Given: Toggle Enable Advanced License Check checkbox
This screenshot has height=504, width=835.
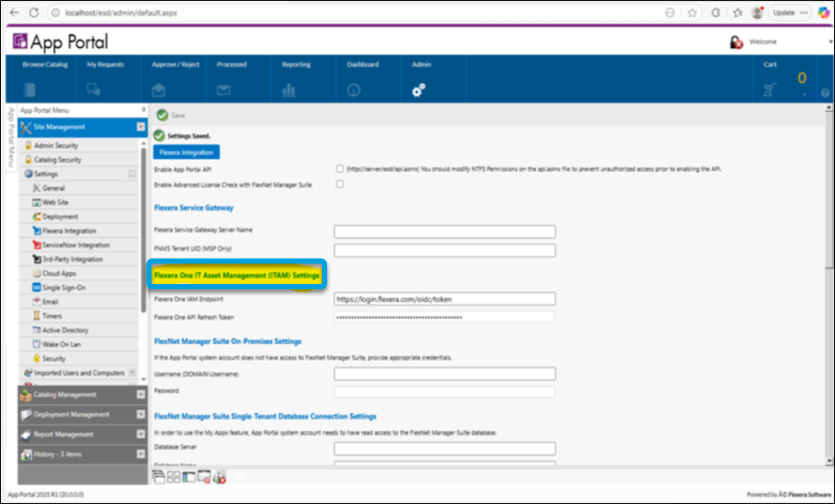Looking at the screenshot, I should coord(340,184).
